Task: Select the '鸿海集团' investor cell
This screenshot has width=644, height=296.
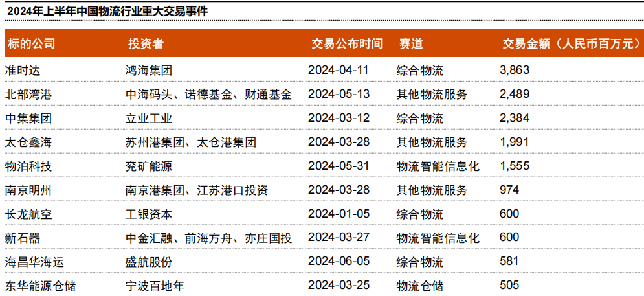Action: click(149, 71)
